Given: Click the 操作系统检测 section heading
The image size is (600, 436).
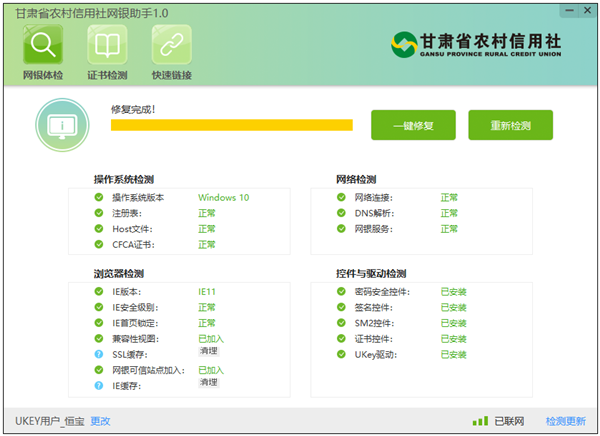Looking at the screenshot, I should point(124,179).
